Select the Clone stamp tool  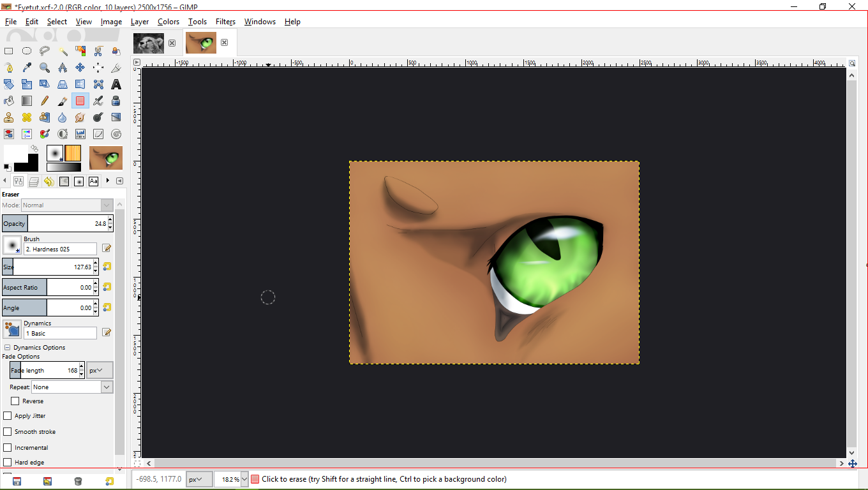coord(9,117)
